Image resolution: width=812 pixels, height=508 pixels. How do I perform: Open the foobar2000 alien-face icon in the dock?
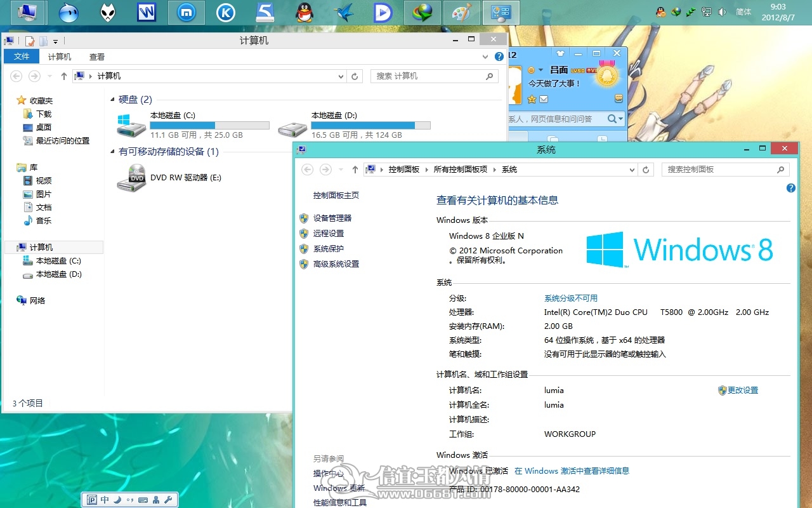[x=108, y=12]
